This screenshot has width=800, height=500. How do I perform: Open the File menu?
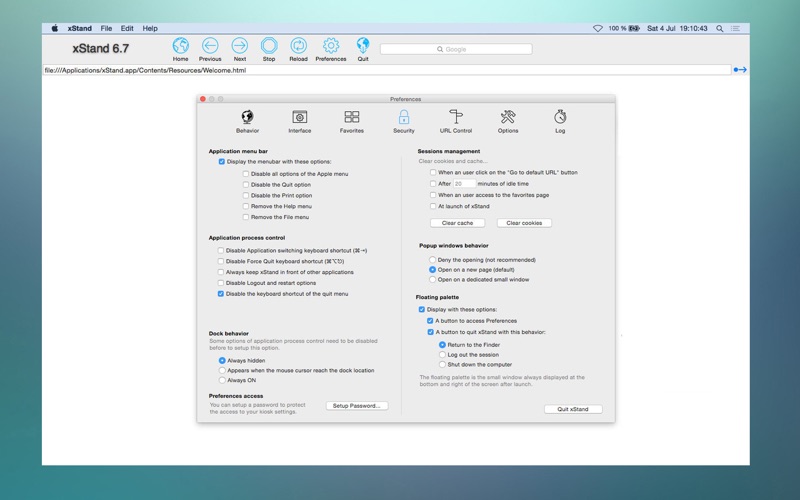point(106,29)
